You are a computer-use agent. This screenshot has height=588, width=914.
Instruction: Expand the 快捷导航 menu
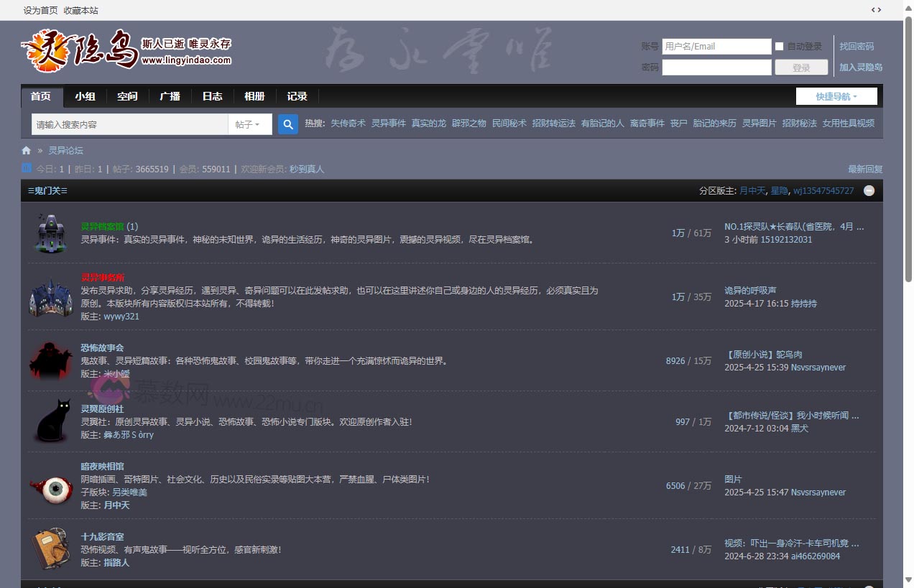tap(836, 96)
